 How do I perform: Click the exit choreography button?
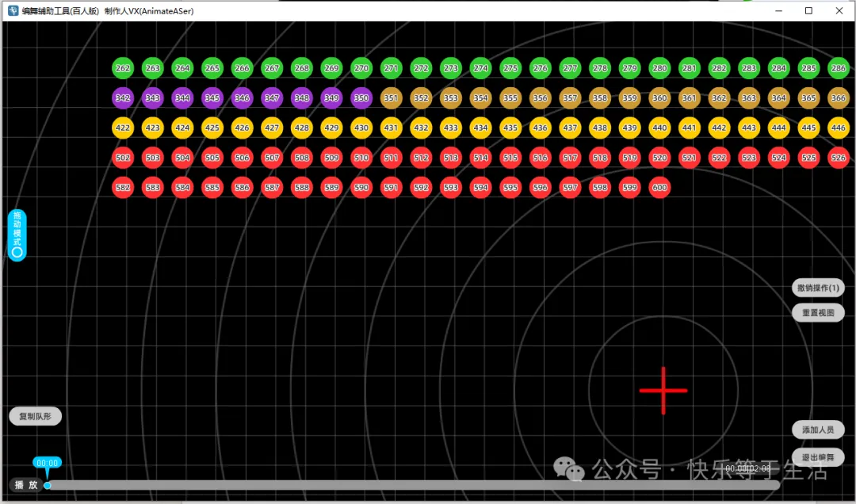818,457
